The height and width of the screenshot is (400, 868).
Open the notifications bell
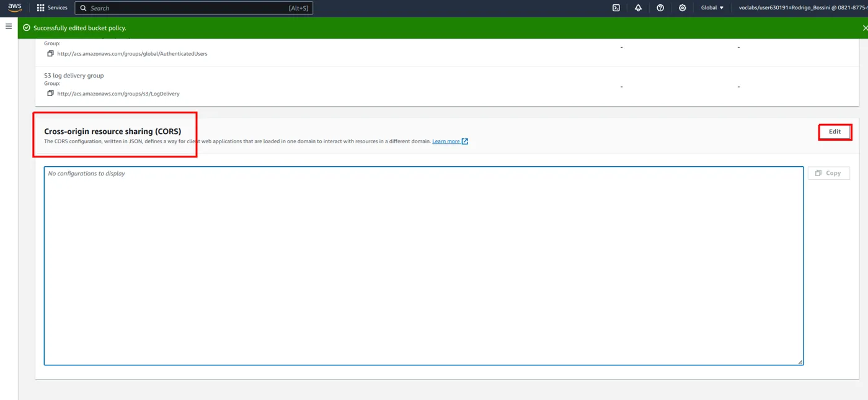(x=638, y=8)
